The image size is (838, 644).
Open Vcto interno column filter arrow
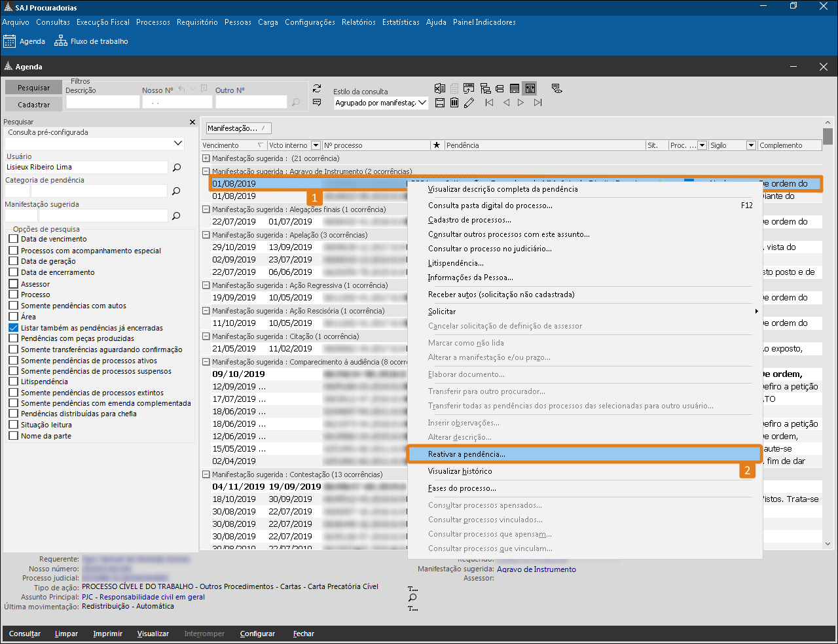tap(316, 145)
